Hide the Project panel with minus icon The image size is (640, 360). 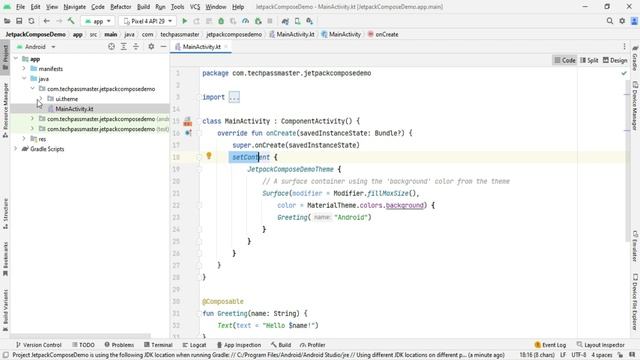pos(163,47)
